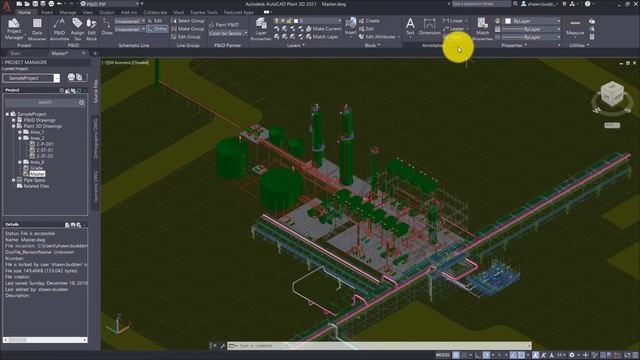Screen dimensions: 640x360
Task: Open the Edit Block tool
Action: point(91,29)
